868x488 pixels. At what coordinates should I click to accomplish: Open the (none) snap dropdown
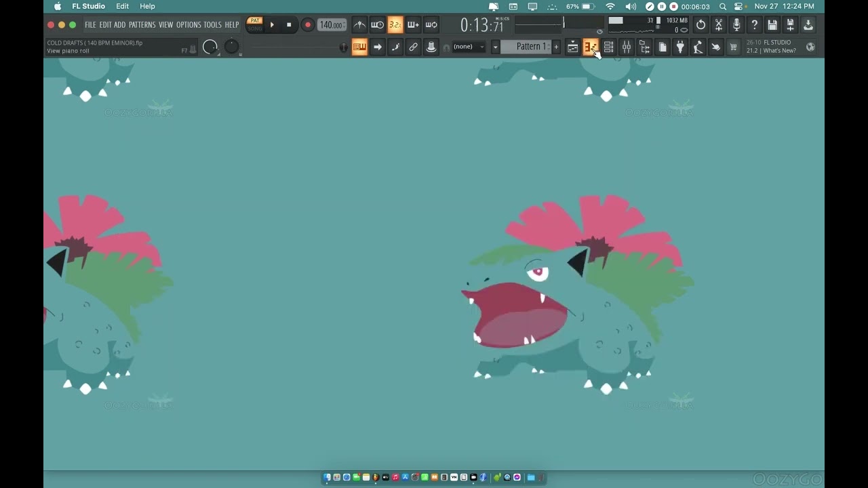click(469, 47)
